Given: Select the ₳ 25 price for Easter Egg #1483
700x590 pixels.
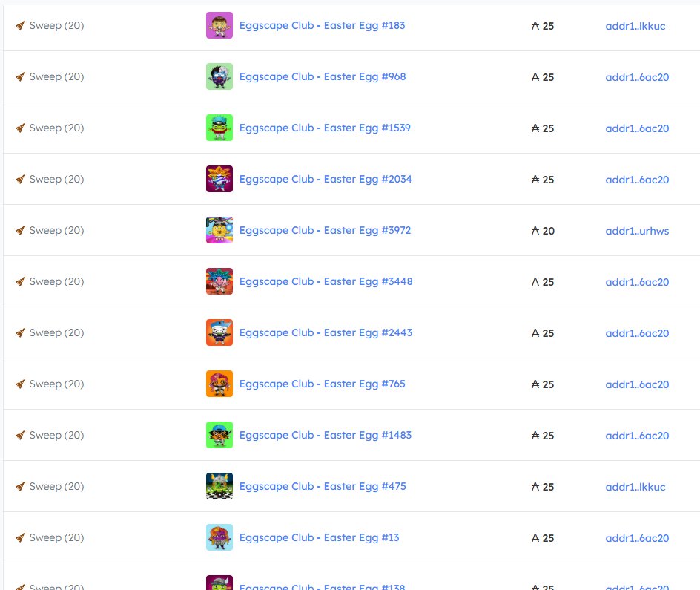Looking at the screenshot, I should (543, 436).
